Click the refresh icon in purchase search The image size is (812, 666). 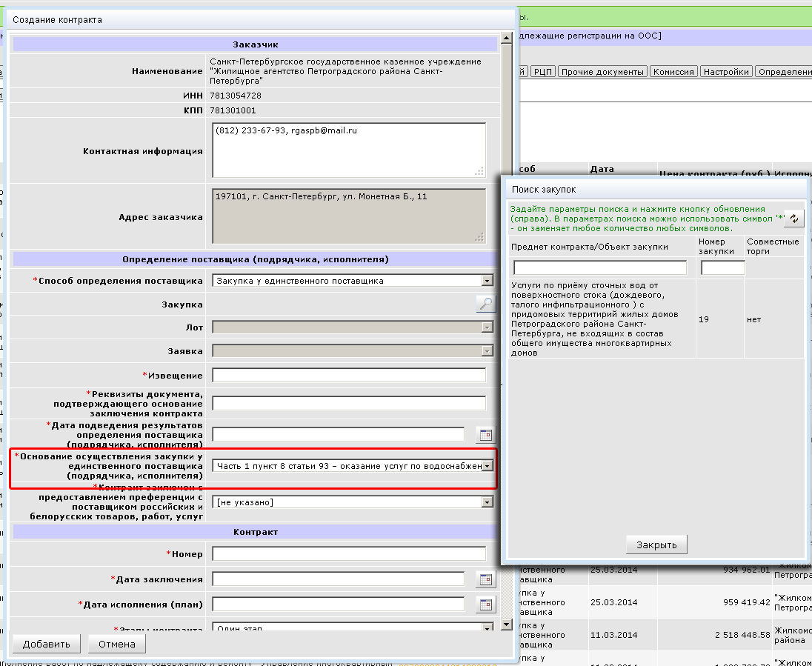click(794, 219)
